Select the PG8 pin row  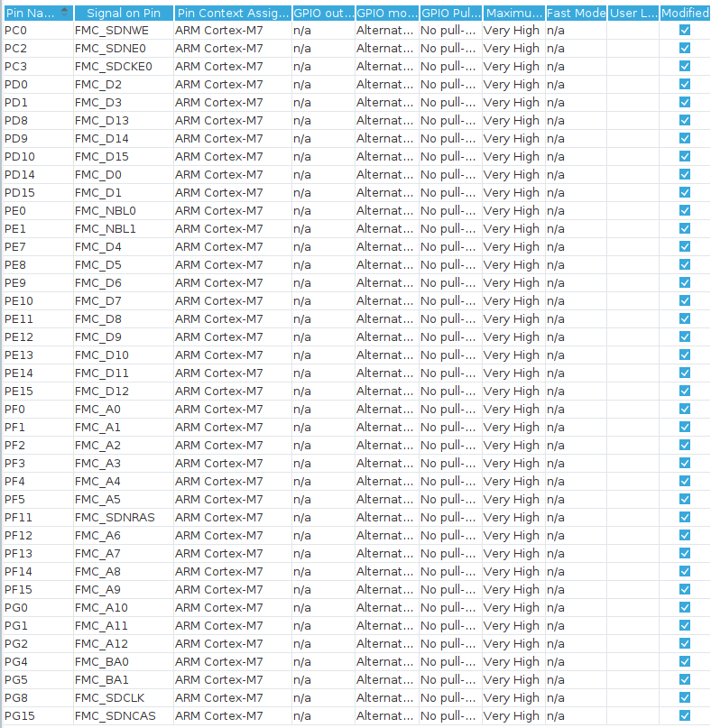coord(36,697)
